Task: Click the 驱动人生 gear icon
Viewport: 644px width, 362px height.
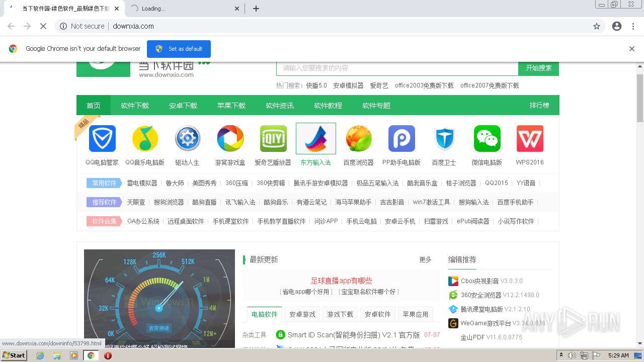Action: pyautogui.click(x=188, y=139)
